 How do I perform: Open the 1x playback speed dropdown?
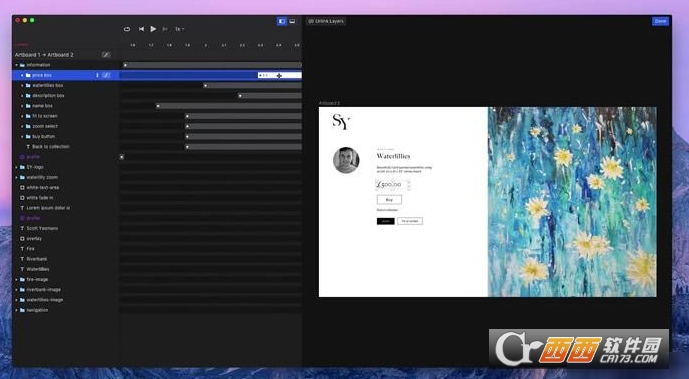pyautogui.click(x=179, y=29)
